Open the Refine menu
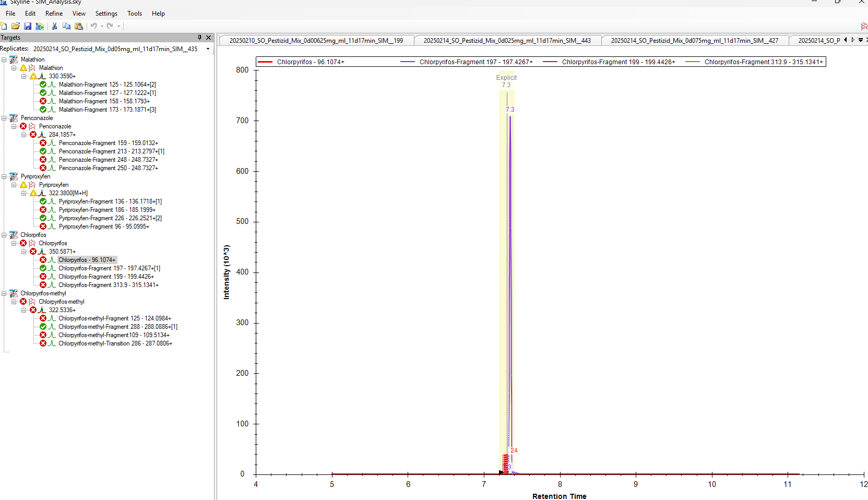The height and width of the screenshot is (500, 868). click(x=54, y=14)
